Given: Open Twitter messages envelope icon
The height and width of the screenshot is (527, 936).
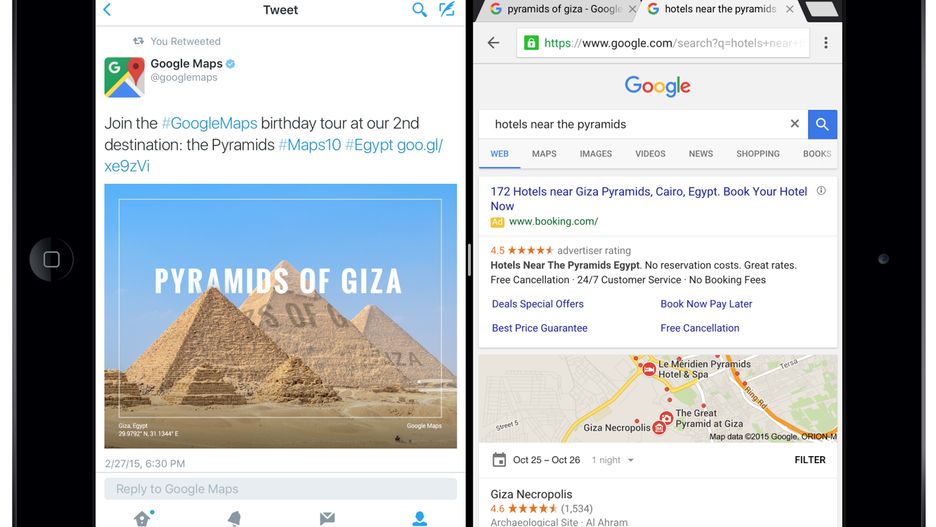Looking at the screenshot, I should (327, 518).
